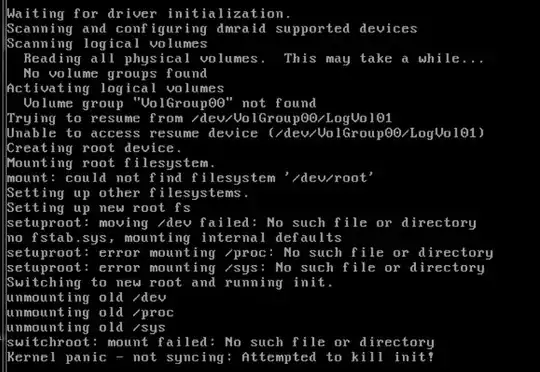Click the 'Scanning and configuring dmraid' line

click(x=212, y=29)
